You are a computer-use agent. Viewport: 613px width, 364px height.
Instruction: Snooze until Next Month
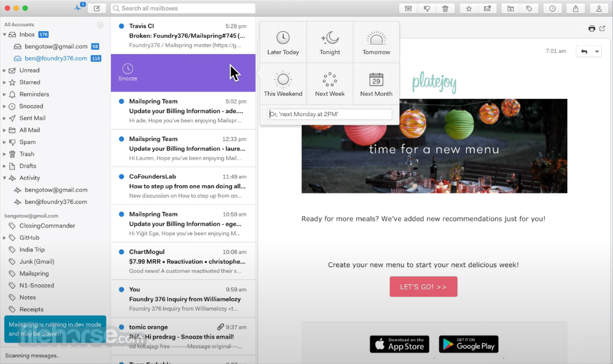tap(376, 84)
